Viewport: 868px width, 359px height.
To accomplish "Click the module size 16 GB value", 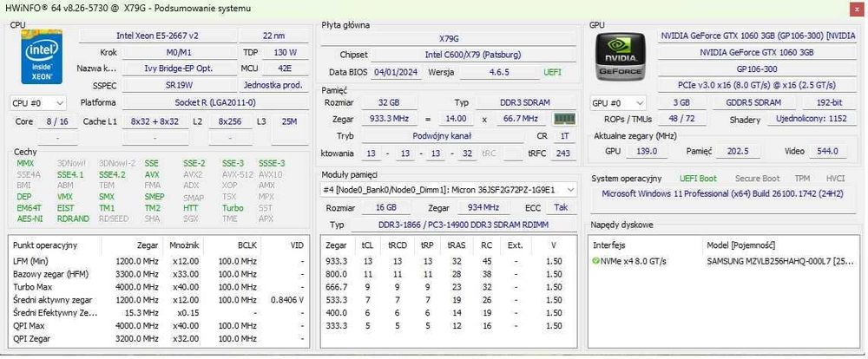I will coord(385,207).
